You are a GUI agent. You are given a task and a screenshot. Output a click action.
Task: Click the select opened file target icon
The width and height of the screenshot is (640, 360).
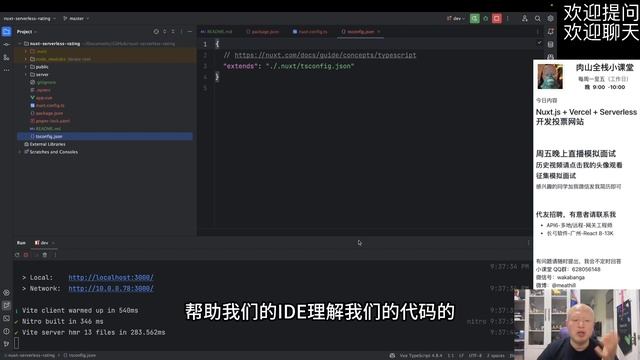point(156,31)
